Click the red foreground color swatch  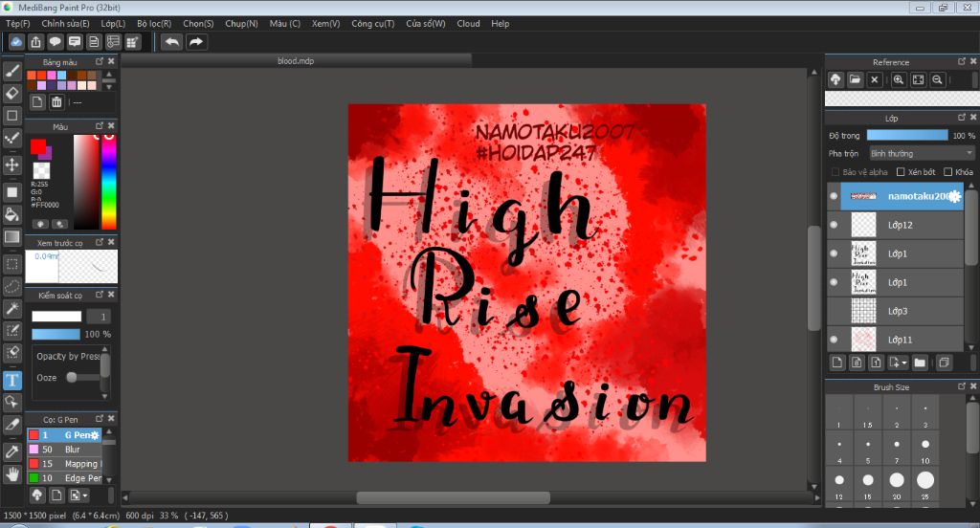point(38,146)
